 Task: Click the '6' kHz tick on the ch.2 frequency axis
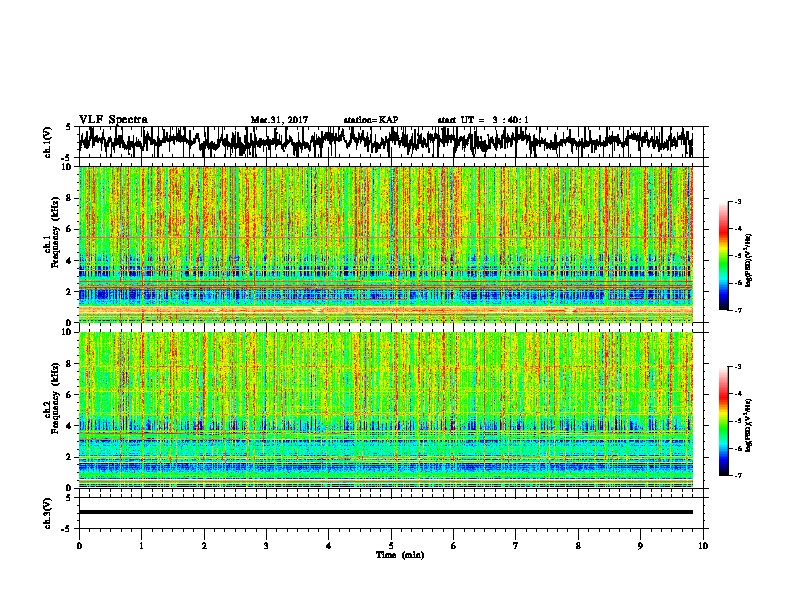[69, 395]
